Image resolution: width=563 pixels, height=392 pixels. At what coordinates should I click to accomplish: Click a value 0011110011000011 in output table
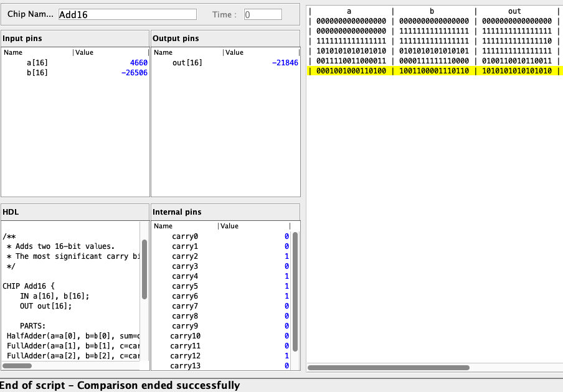(x=351, y=61)
